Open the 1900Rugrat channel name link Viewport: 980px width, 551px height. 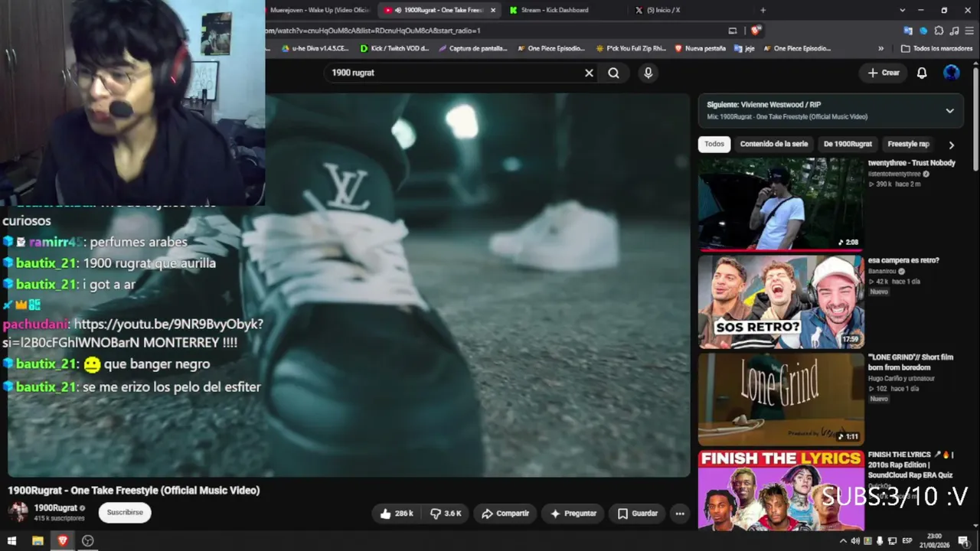point(56,508)
